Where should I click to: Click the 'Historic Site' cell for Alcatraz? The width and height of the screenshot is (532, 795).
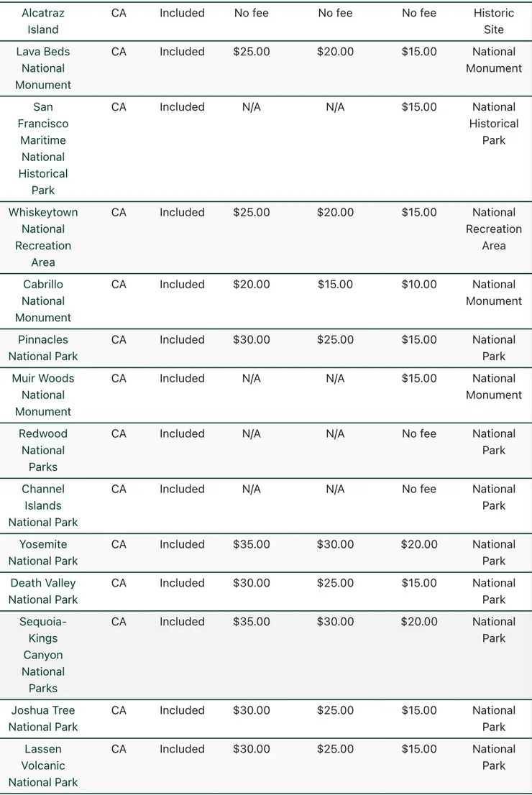(x=494, y=22)
